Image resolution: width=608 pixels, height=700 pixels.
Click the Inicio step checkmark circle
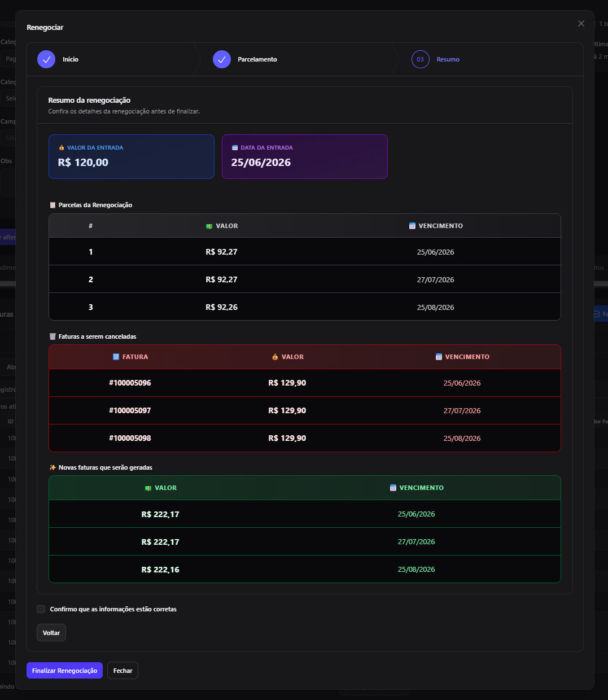pos(46,59)
